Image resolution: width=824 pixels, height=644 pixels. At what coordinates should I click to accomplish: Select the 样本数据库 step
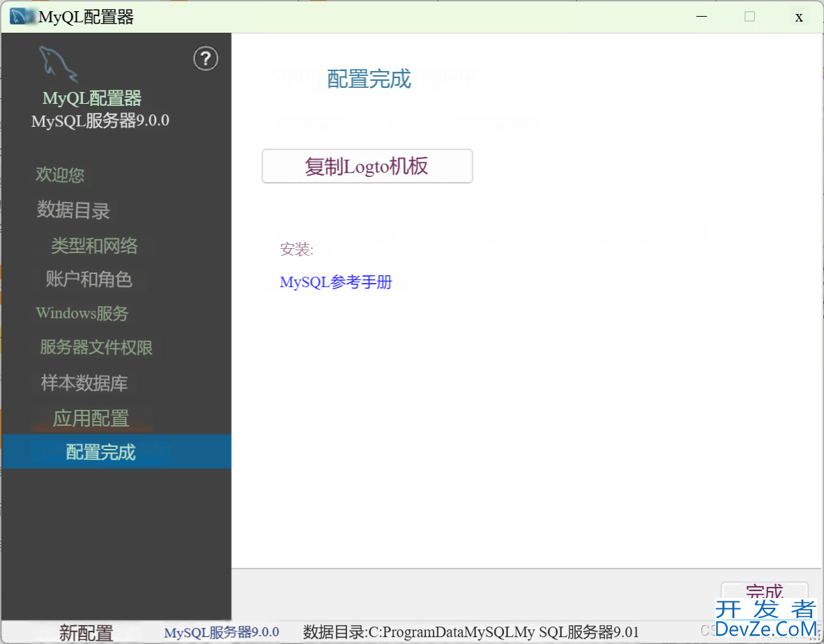point(84,383)
